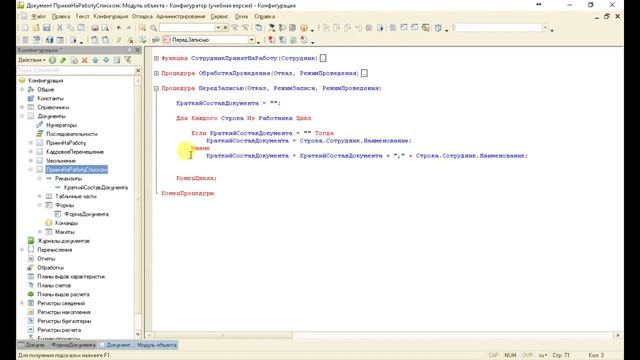This screenshot has width=640, height=360.
Task: Clear search field with the X icon
Action: click(225, 28)
